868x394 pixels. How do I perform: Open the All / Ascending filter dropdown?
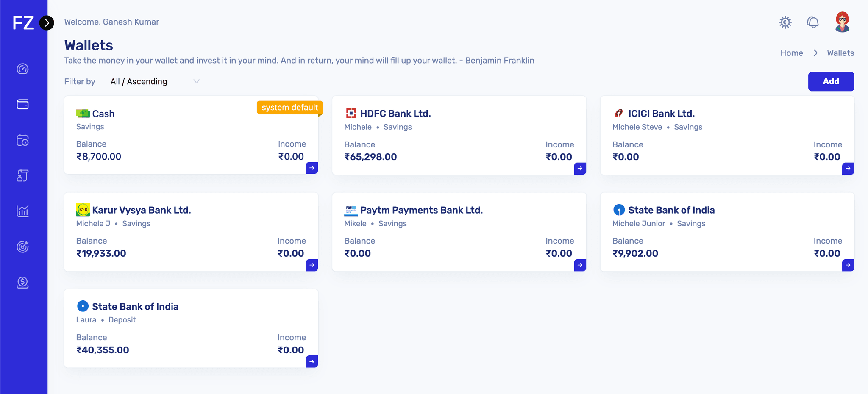tap(154, 81)
